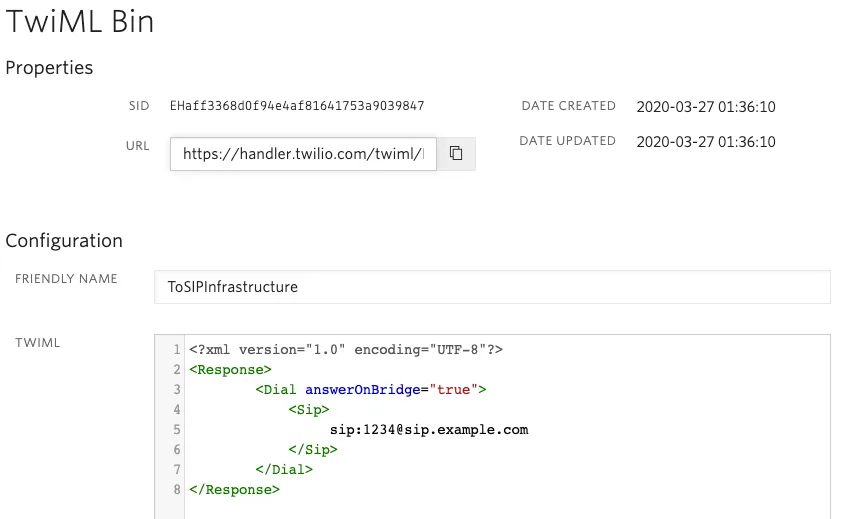Click the xml version declaration on line 1

346,350
